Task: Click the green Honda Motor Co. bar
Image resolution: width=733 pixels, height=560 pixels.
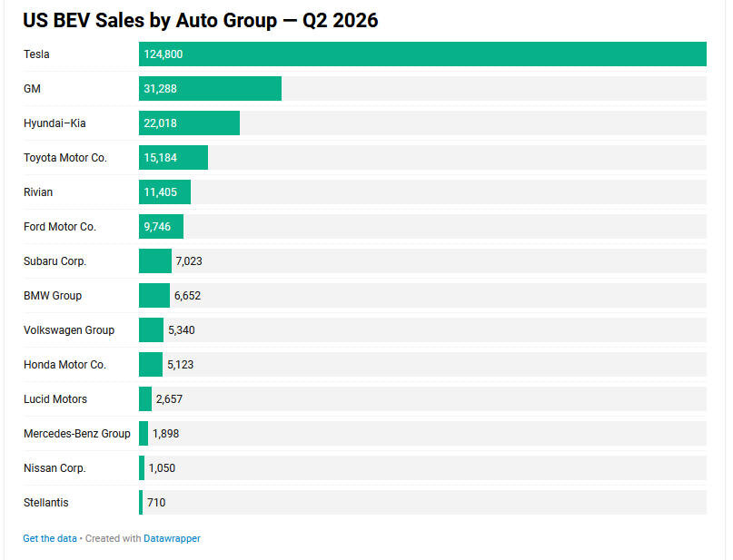Action: point(151,365)
